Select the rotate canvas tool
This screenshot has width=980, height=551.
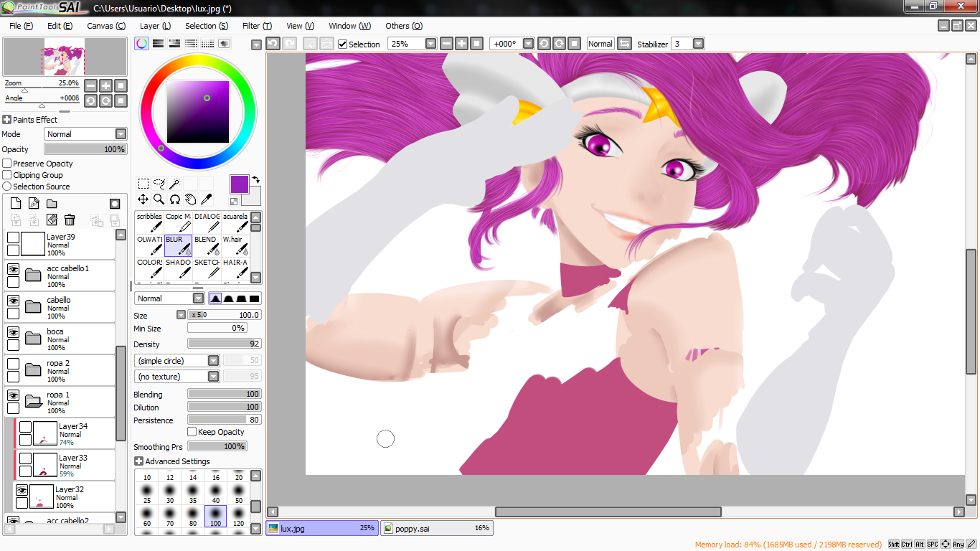pyautogui.click(x=174, y=199)
